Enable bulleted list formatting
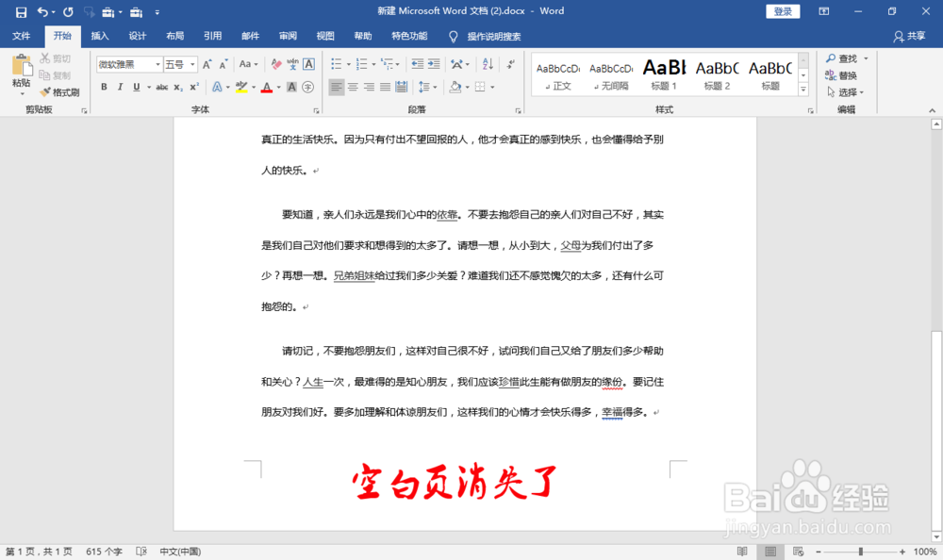This screenshot has height=560, width=943. point(335,64)
